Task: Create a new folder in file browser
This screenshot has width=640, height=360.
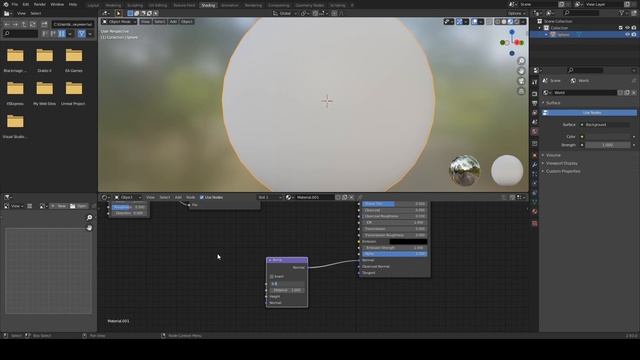Action: pyautogui.click(x=44, y=24)
